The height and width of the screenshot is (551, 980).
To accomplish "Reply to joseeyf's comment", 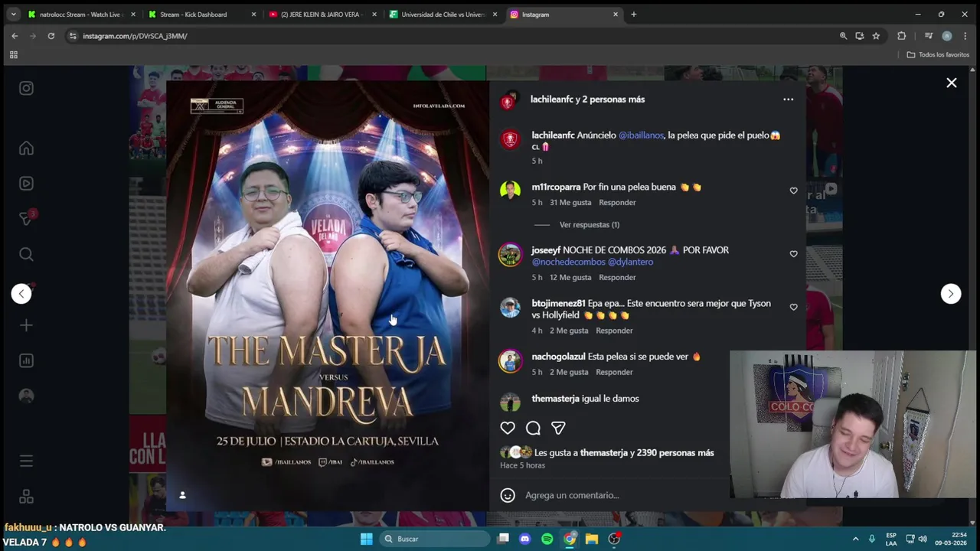I will click(x=617, y=278).
